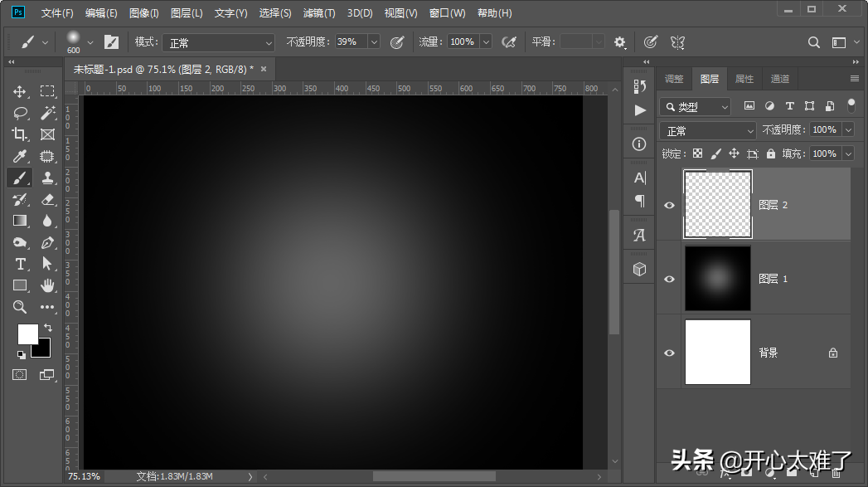Screen dimensions: 868x487
Task: Select the Eyedropper tool
Action: [20, 156]
